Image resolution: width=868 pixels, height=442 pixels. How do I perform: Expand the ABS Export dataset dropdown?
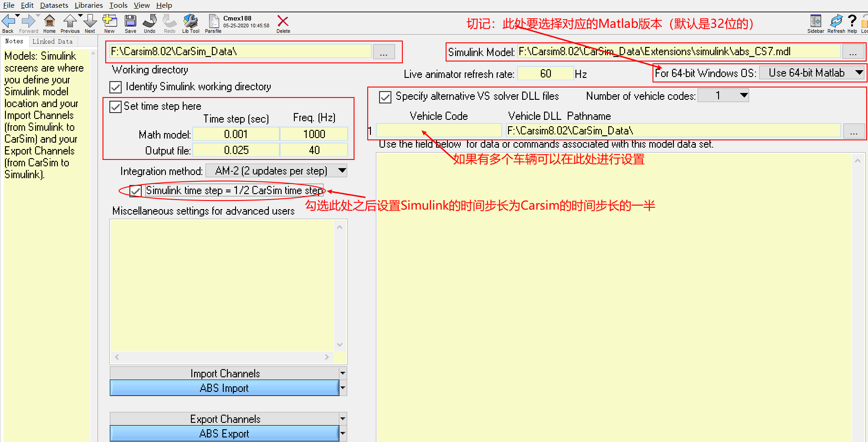click(x=343, y=433)
